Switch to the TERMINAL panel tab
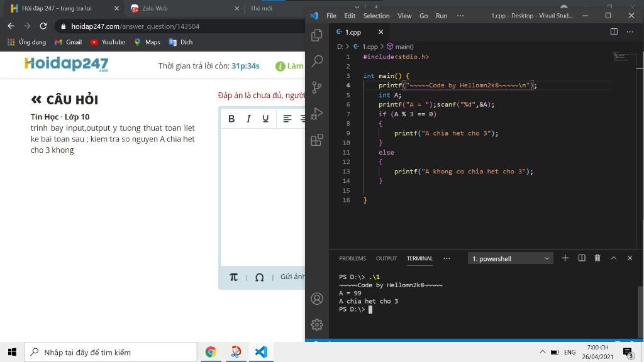The height and width of the screenshot is (362, 644). point(419,258)
